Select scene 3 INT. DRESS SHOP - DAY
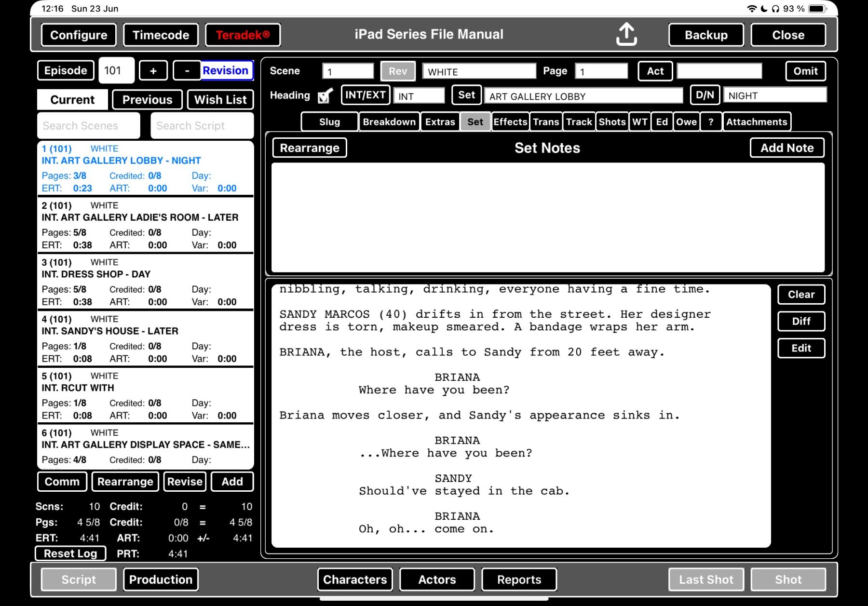This screenshot has height=606, width=868. [x=145, y=282]
